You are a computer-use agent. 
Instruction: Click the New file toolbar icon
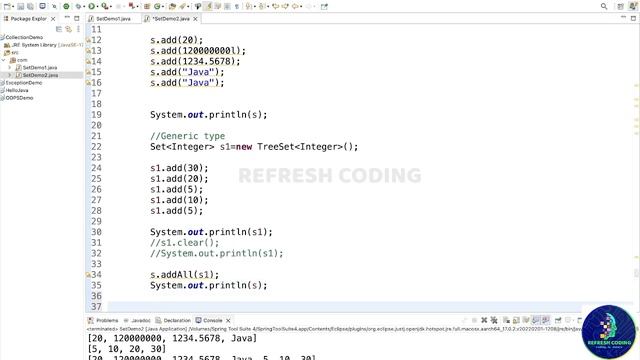pyautogui.click(x=7, y=6)
